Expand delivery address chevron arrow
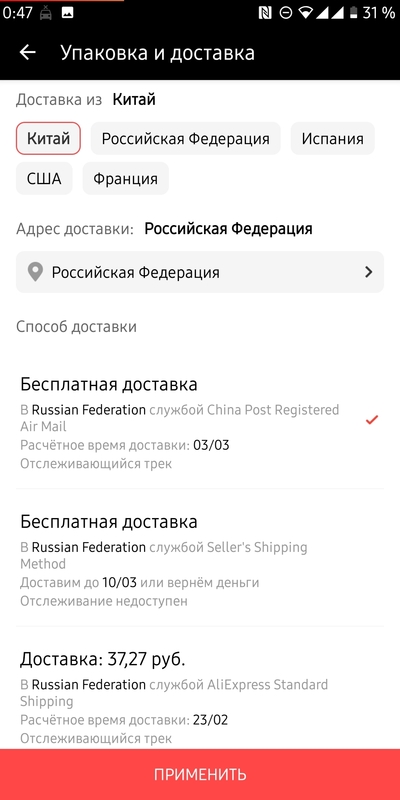Screen dimensions: 400x800 pos(369,272)
